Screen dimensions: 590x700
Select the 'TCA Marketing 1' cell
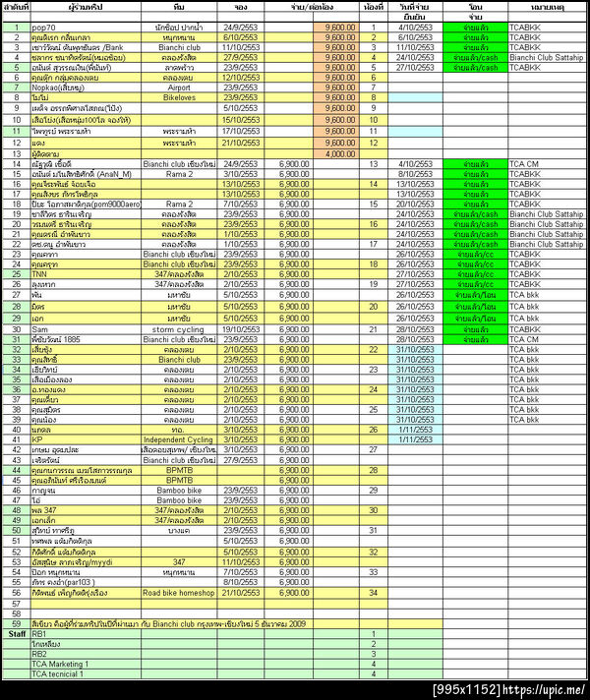coord(86,664)
